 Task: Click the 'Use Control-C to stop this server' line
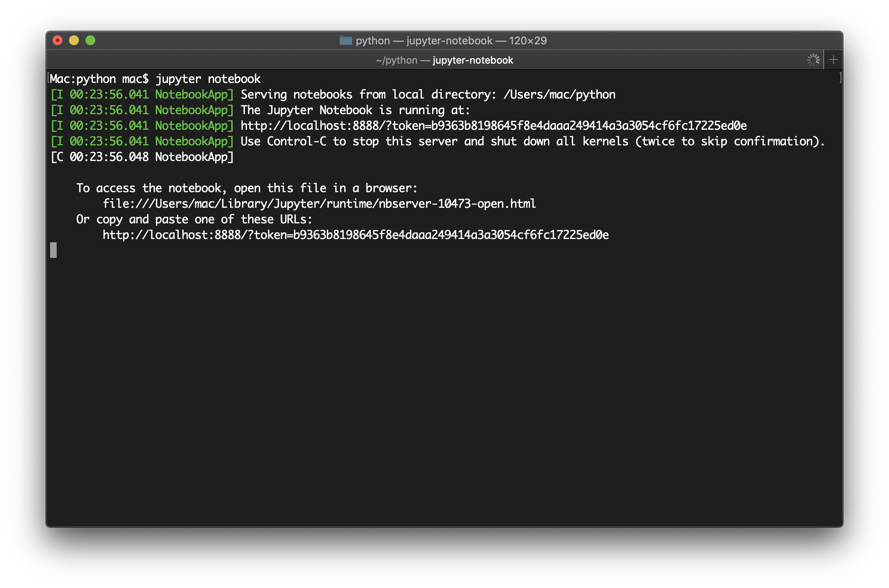[x=533, y=141]
